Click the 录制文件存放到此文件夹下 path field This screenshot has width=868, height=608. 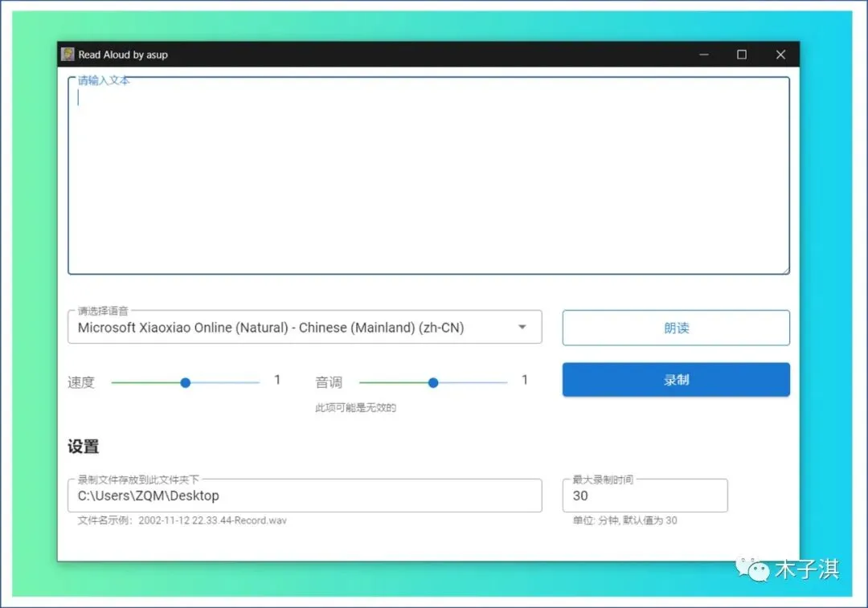click(305, 495)
